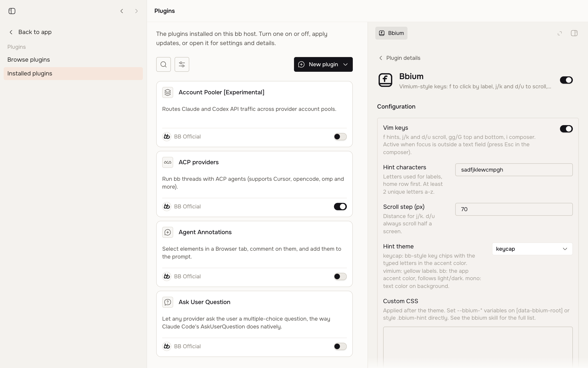
Task: Click the Agent Annotations plugin icon
Action: [x=168, y=232]
